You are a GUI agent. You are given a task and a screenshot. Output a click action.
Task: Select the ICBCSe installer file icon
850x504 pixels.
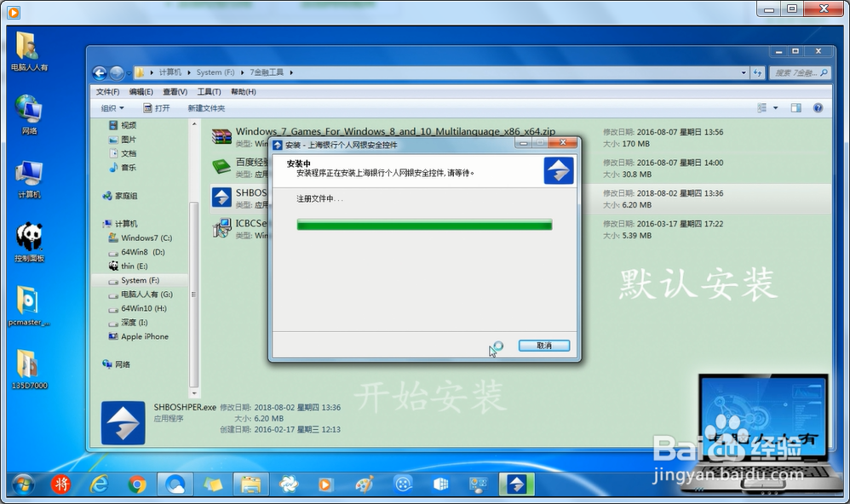point(221,227)
